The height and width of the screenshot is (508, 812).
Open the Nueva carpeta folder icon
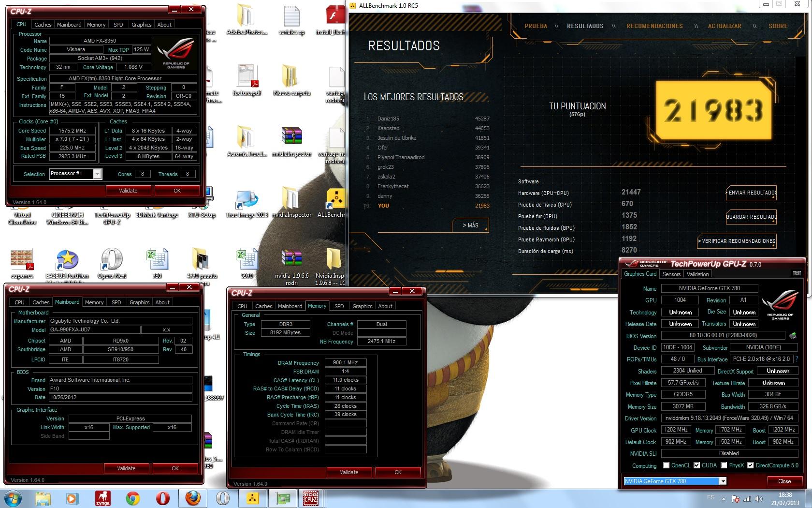pos(291,80)
